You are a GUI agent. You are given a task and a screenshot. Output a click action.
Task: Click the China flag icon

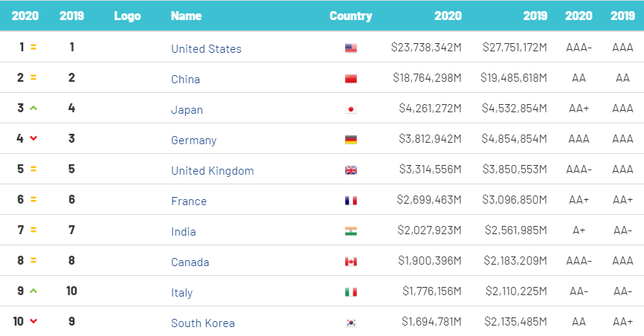click(x=351, y=79)
